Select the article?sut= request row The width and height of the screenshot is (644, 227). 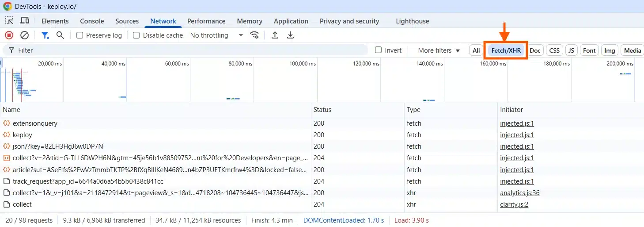[x=322, y=169]
